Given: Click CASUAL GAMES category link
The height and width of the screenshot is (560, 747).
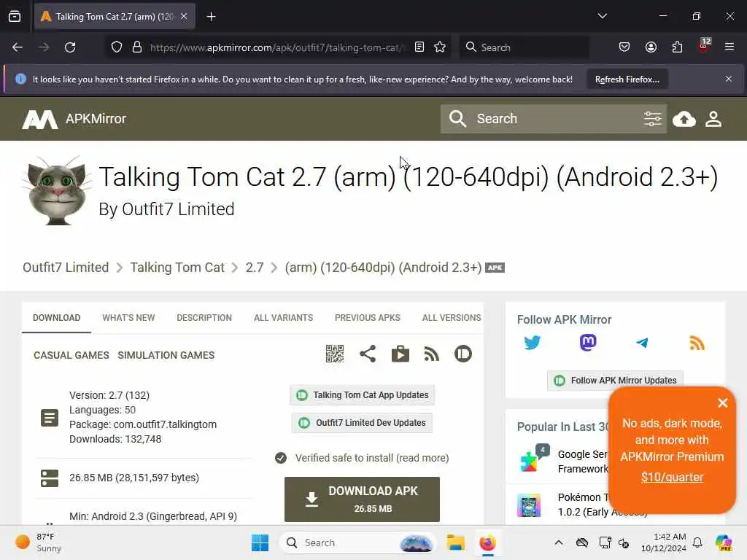Looking at the screenshot, I should (x=71, y=355).
